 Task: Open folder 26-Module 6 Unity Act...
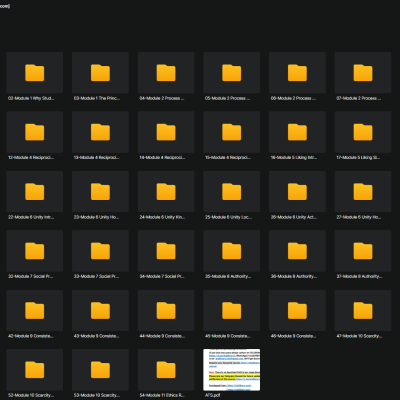(x=297, y=192)
